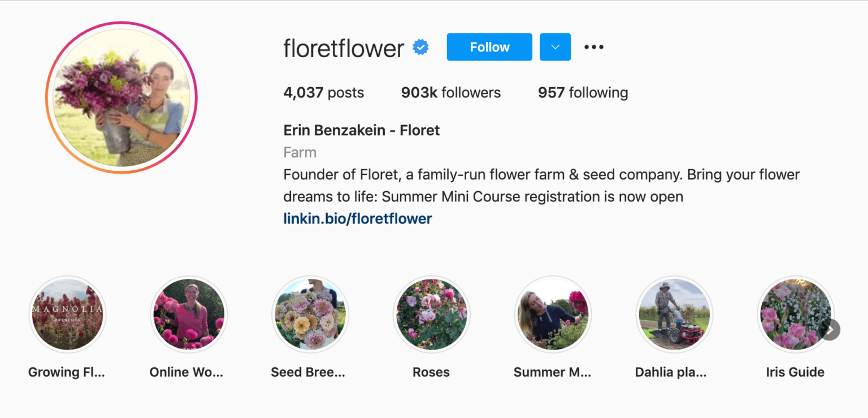Image resolution: width=868 pixels, height=418 pixels.
Task: Open the Dahlia pla... story highlight
Action: (x=674, y=314)
